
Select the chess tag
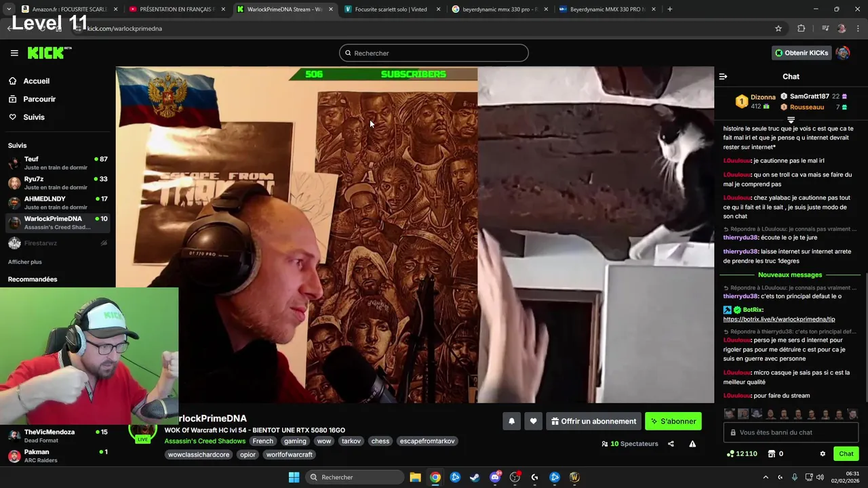point(380,441)
